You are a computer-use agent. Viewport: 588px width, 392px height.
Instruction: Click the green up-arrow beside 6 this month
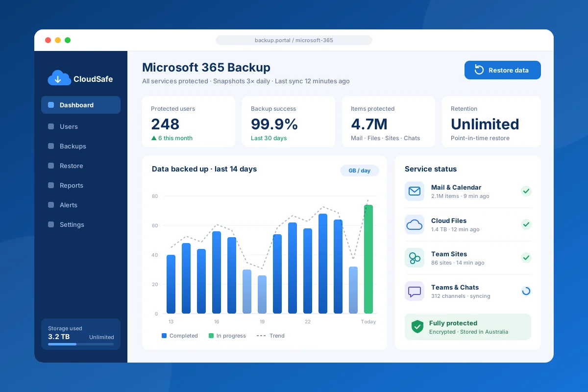coord(154,138)
